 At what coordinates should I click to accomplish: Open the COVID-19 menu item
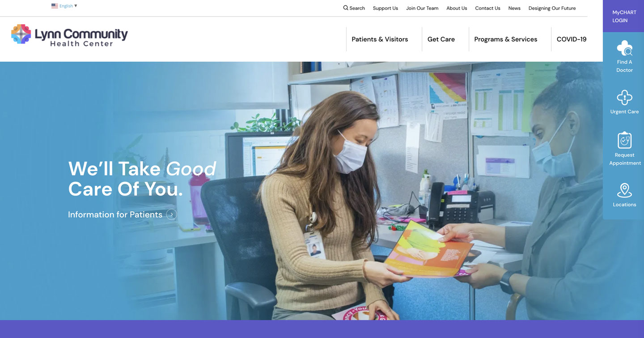(572, 39)
